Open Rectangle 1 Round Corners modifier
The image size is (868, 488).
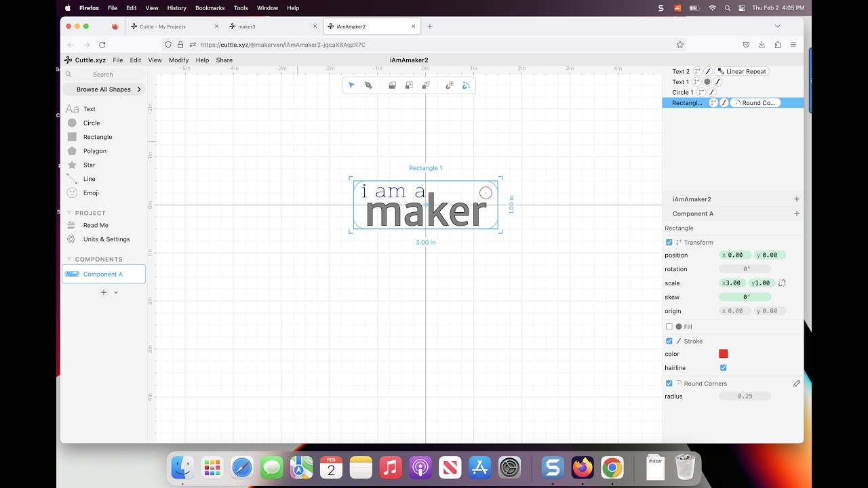pyautogui.click(x=755, y=103)
